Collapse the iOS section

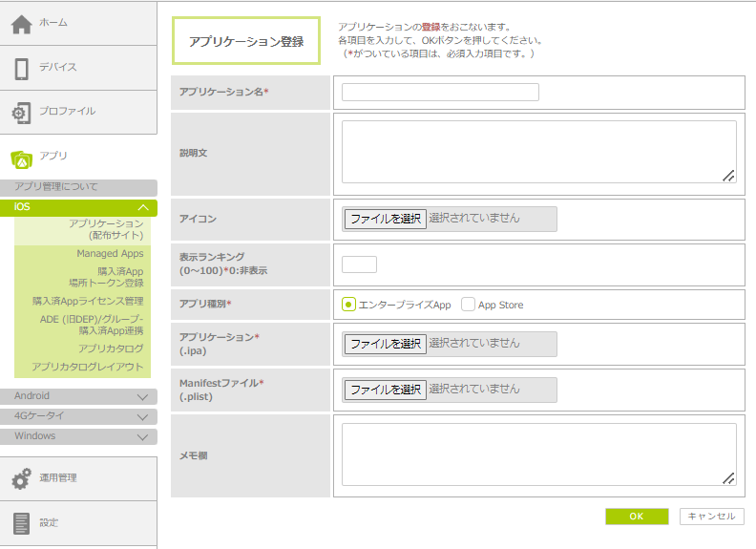(142, 207)
